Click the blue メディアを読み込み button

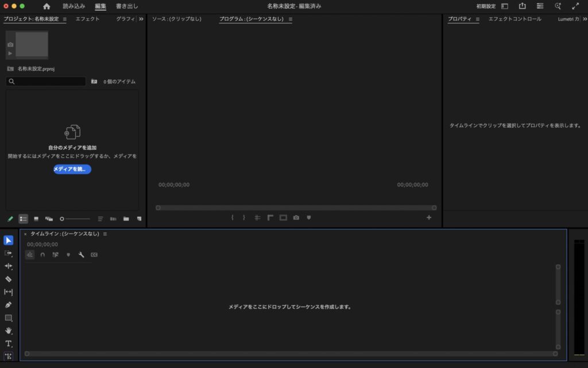[x=72, y=169]
